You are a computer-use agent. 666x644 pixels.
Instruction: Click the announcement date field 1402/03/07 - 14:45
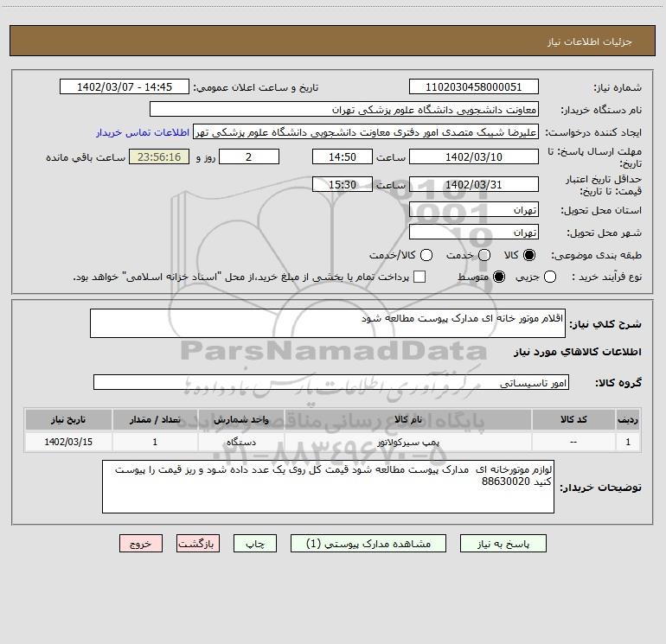coord(125,87)
